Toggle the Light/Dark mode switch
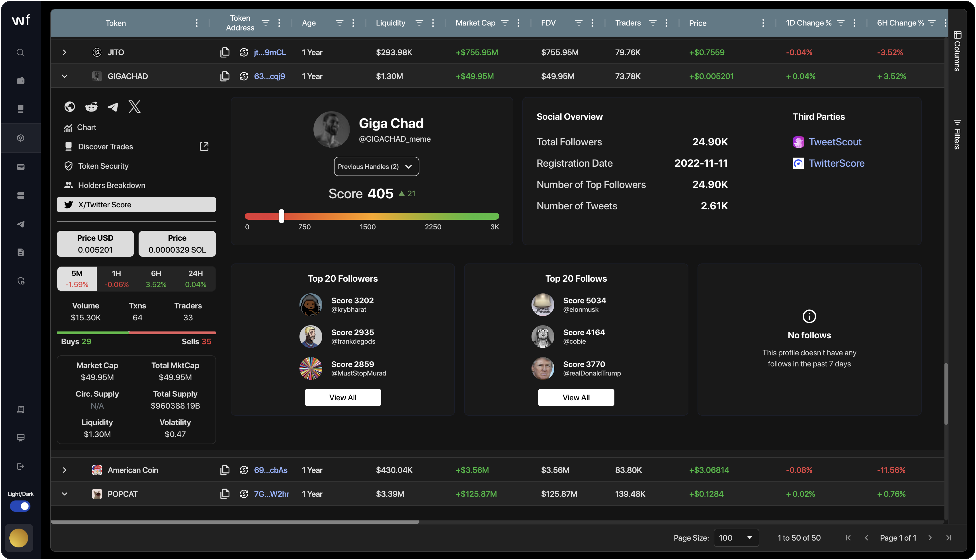 [20, 506]
